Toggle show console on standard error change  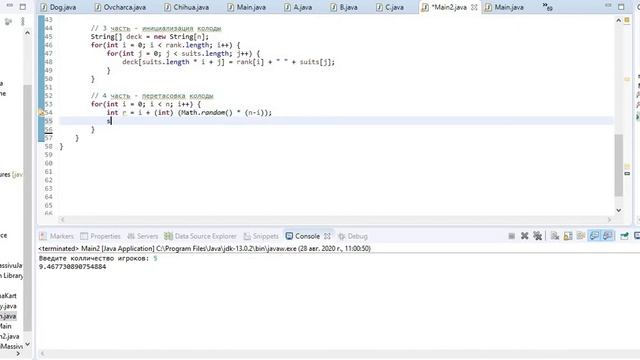tap(608, 236)
